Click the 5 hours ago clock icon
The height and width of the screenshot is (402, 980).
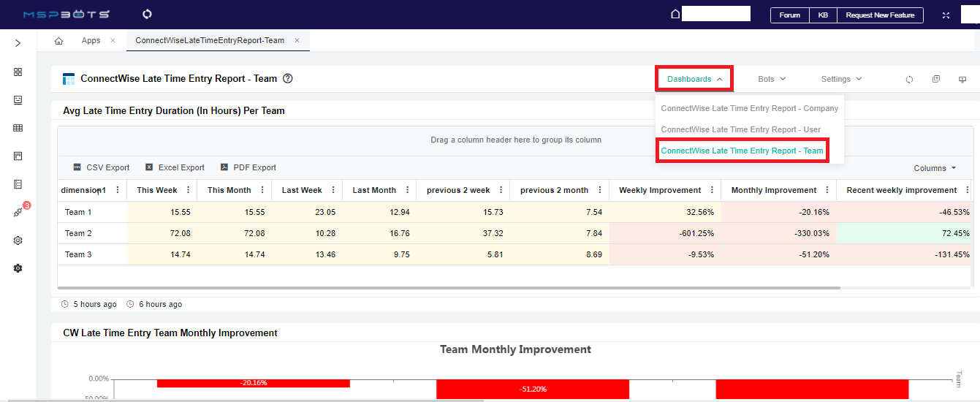(x=65, y=304)
